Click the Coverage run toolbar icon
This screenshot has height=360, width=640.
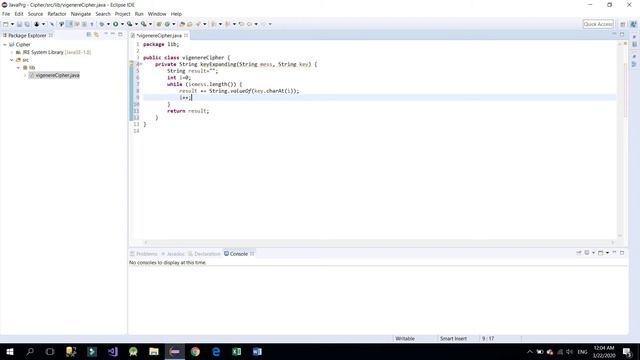129,24
